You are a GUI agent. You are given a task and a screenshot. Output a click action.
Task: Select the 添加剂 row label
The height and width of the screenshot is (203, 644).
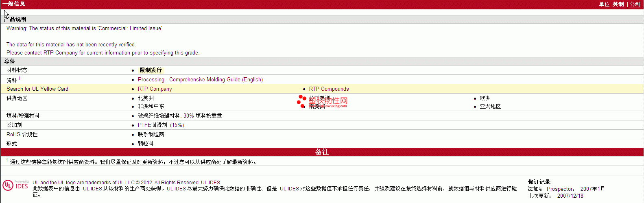click(x=15, y=125)
